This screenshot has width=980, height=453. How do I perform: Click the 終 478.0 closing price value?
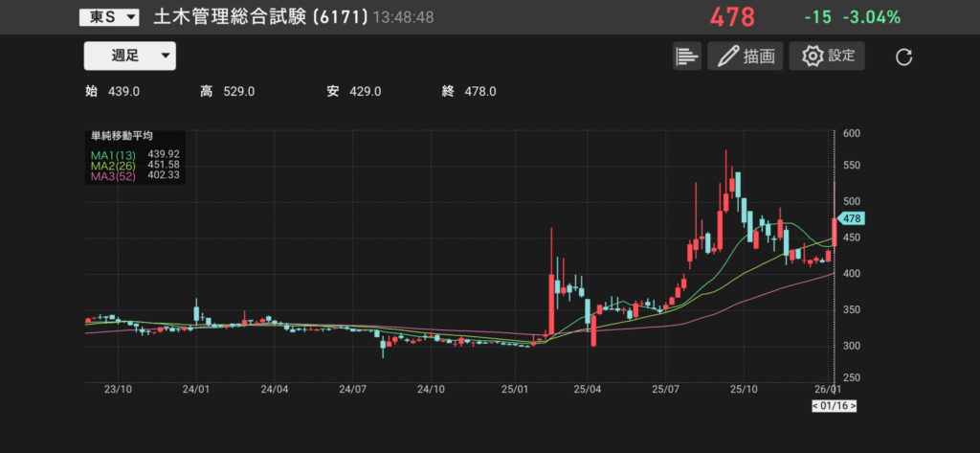469,92
